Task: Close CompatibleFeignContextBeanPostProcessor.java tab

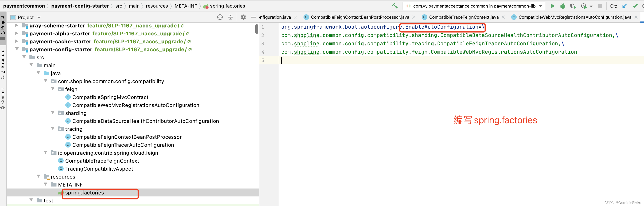Action: (x=414, y=17)
